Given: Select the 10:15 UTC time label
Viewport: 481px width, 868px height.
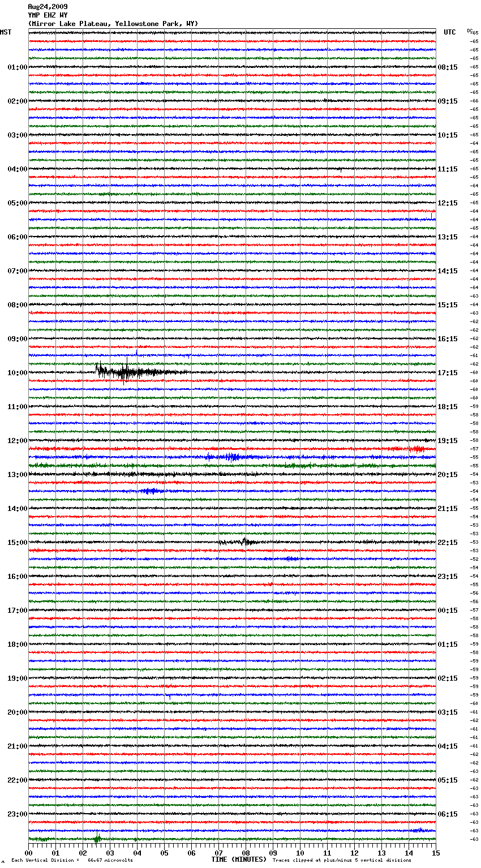Looking at the screenshot, I should pyautogui.click(x=448, y=135).
